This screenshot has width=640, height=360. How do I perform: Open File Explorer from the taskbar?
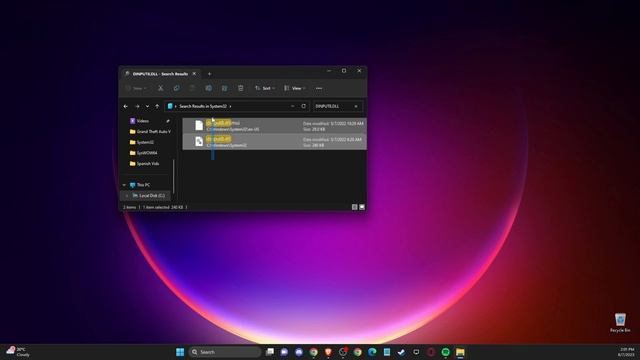[460, 352]
